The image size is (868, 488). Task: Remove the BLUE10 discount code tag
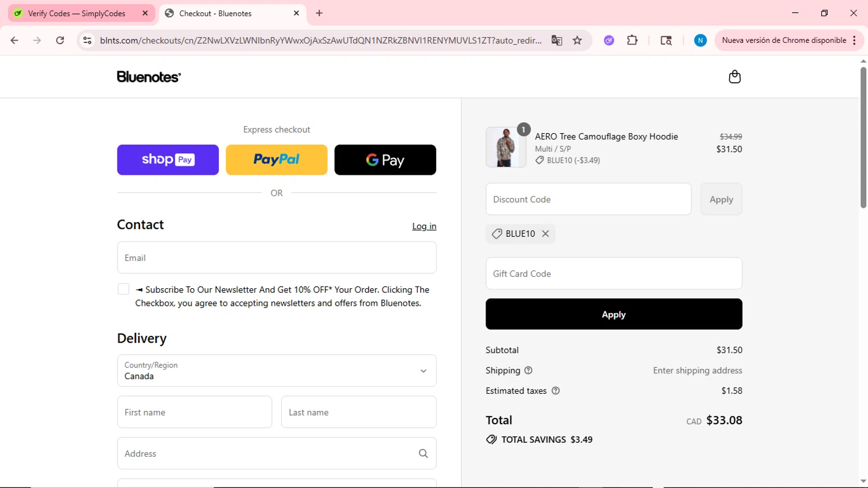(545, 234)
